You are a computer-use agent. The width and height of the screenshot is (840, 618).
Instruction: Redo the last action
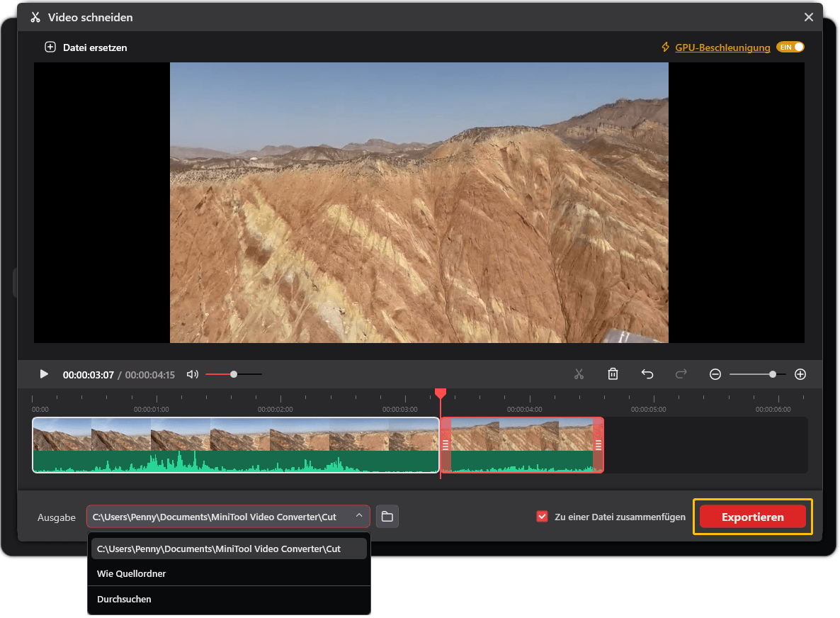coord(681,374)
